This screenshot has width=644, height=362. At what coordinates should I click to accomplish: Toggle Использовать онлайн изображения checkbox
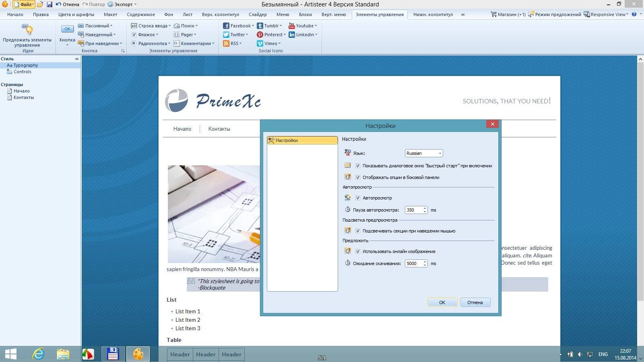tap(358, 251)
